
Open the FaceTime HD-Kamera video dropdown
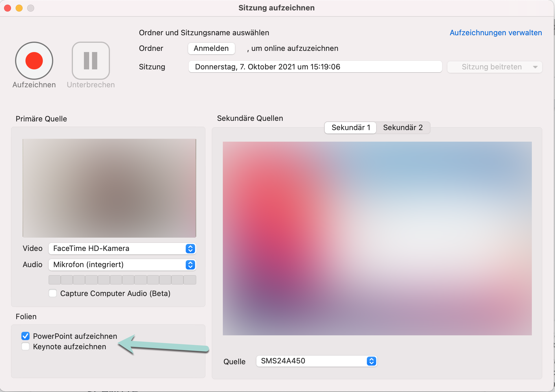[x=117, y=249]
